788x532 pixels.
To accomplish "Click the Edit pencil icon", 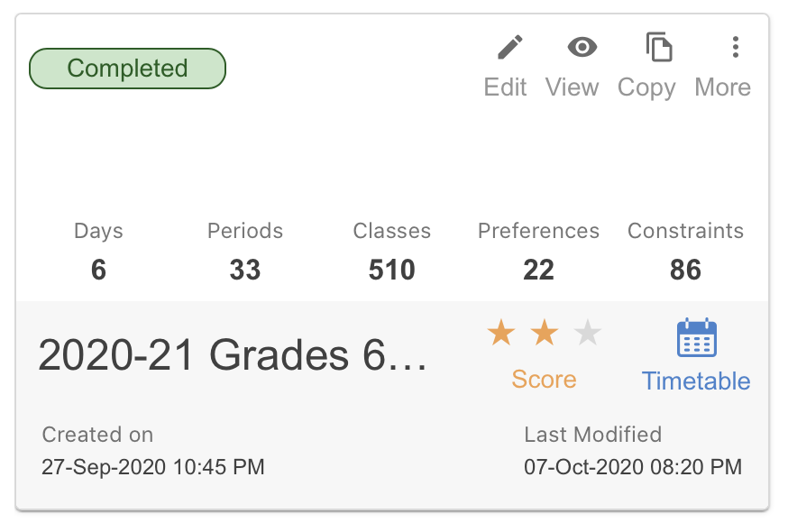I will 509,47.
